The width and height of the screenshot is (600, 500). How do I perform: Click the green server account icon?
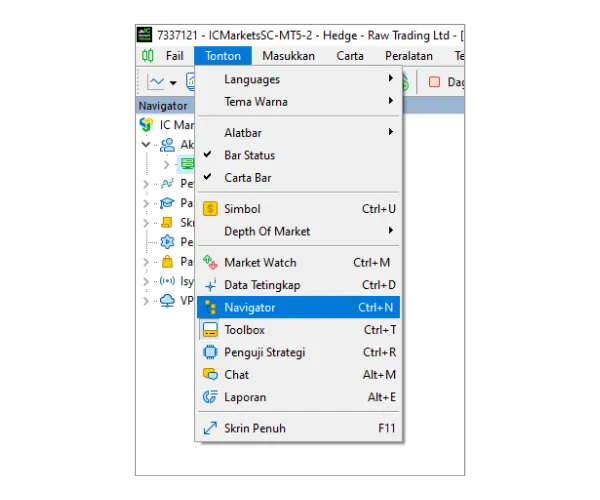click(x=187, y=164)
